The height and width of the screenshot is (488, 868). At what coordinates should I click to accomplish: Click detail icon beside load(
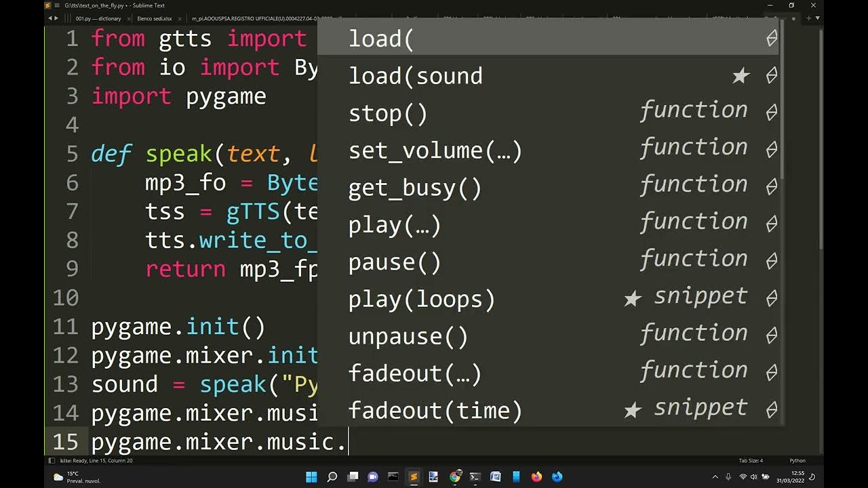tap(771, 39)
